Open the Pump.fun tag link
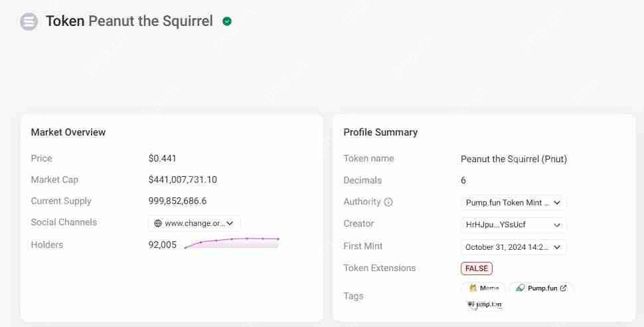The height and width of the screenshot is (327, 644). (542, 288)
